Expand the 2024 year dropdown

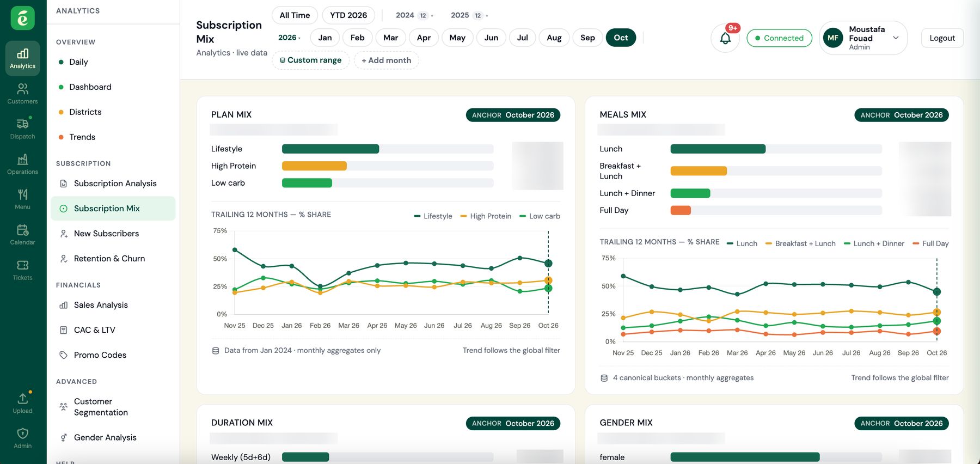[414, 15]
